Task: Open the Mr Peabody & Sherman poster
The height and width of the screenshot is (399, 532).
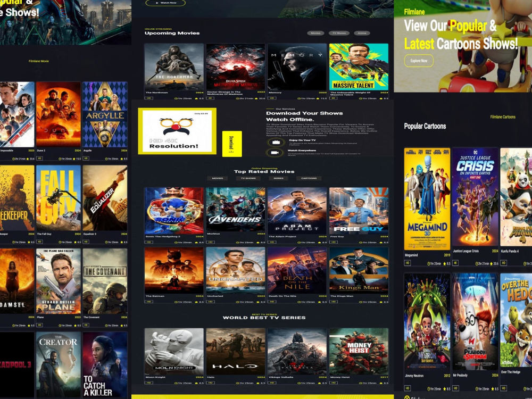Action: click(475, 322)
